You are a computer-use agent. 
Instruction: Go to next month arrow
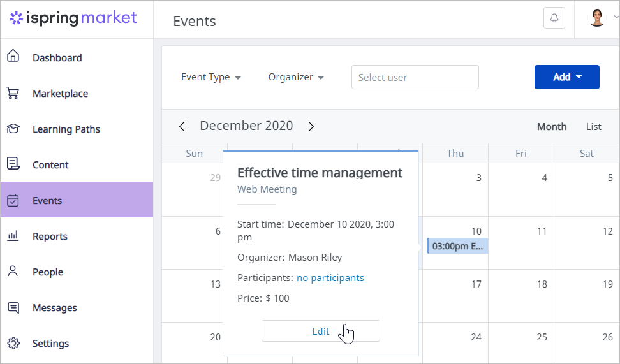point(311,126)
